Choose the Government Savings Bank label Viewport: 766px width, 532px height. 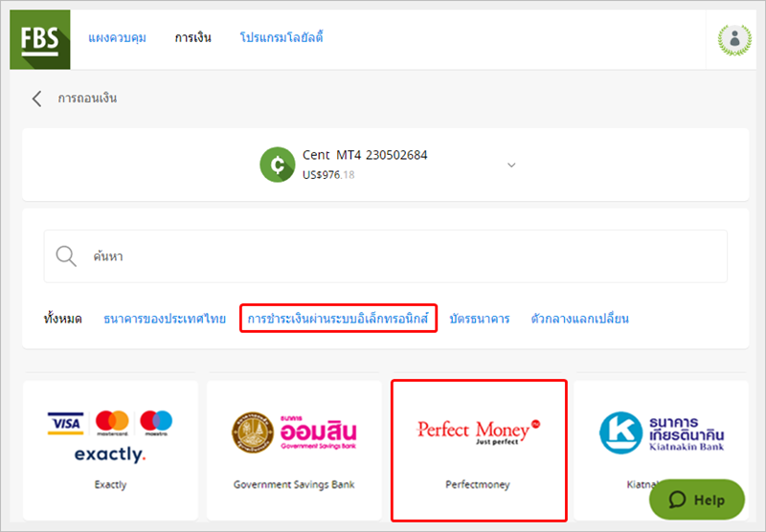[x=294, y=485]
